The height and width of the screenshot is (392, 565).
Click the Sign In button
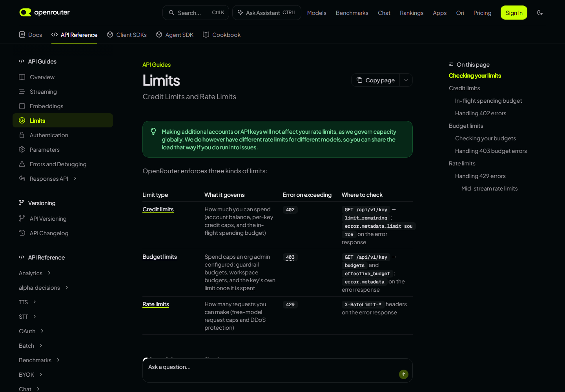pos(514,13)
